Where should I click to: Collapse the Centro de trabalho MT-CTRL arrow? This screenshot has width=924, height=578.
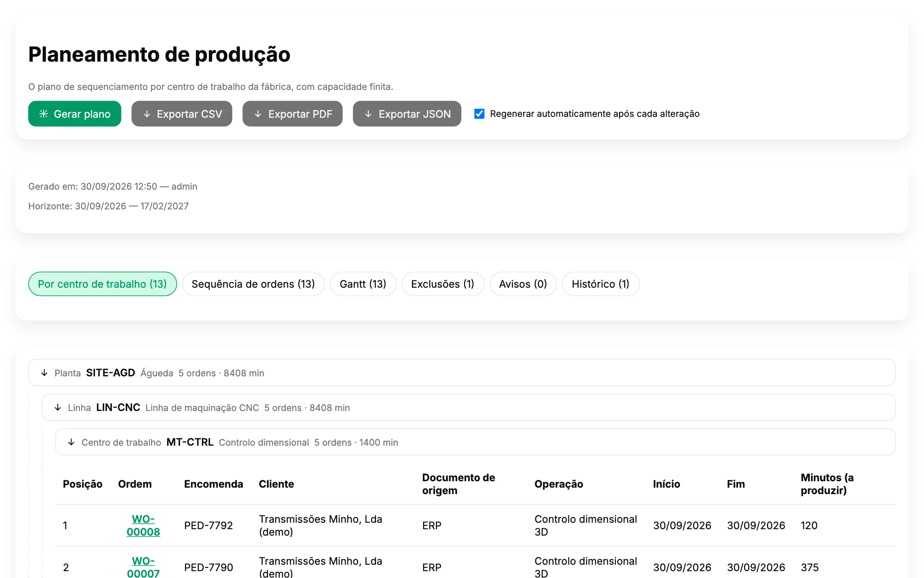pyautogui.click(x=71, y=442)
